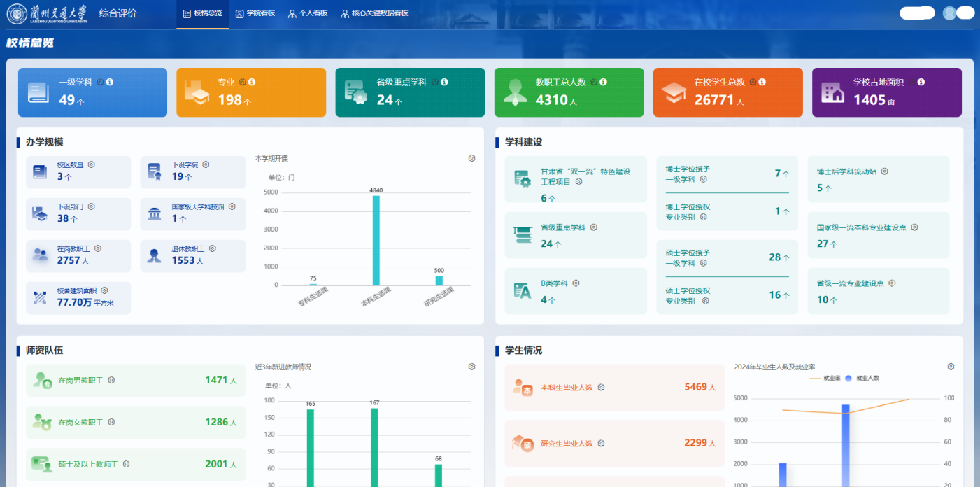Open settings gear for 本学期开课 chart
Viewport: 980px width, 487px height.
(x=471, y=159)
